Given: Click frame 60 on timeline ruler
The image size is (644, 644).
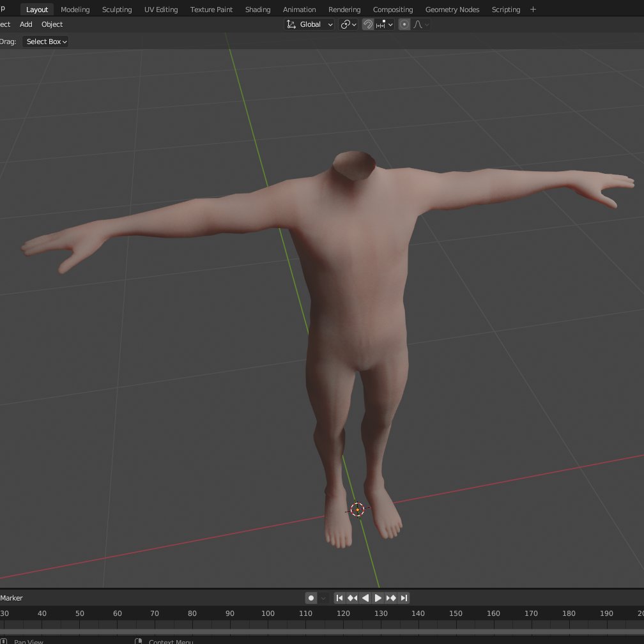Looking at the screenshot, I should pyautogui.click(x=118, y=613).
